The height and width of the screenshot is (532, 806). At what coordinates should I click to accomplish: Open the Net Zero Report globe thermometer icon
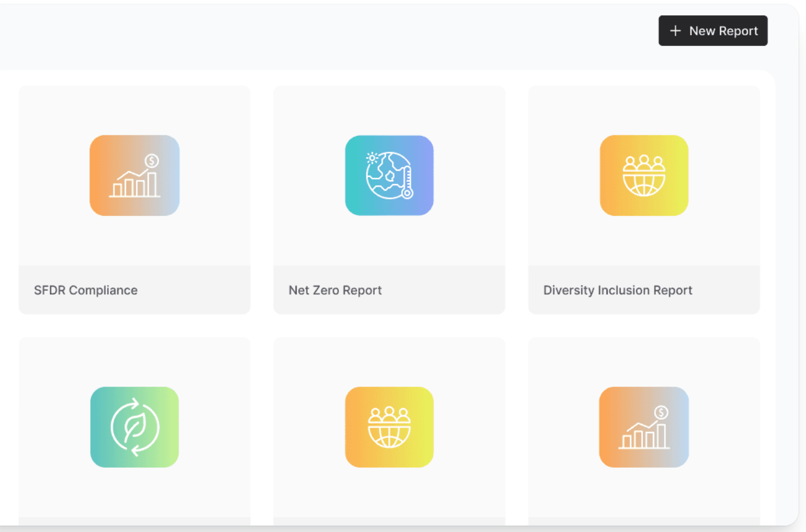tap(389, 175)
